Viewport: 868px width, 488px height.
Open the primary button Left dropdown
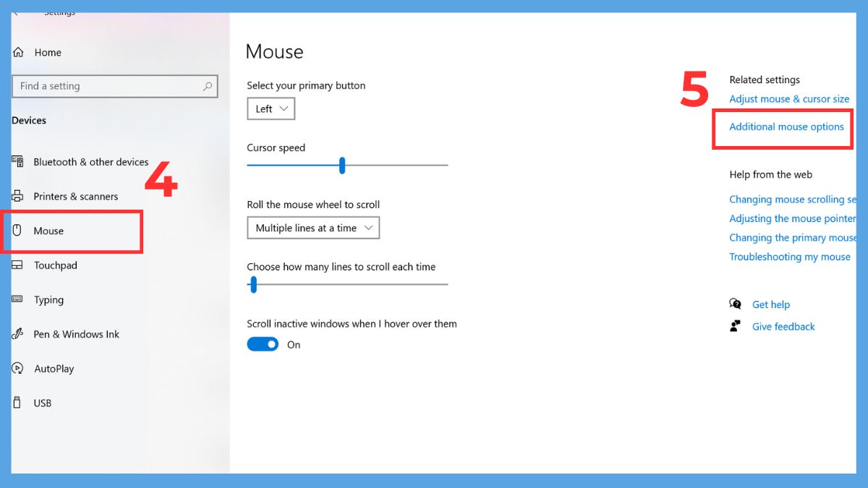tap(271, 109)
